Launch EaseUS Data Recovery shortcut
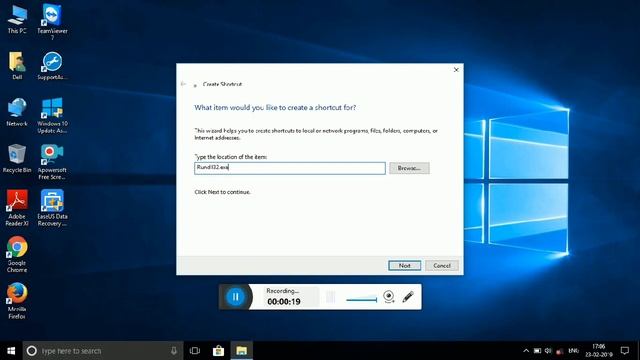The image size is (640, 360). pyautogui.click(x=52, y=208)
